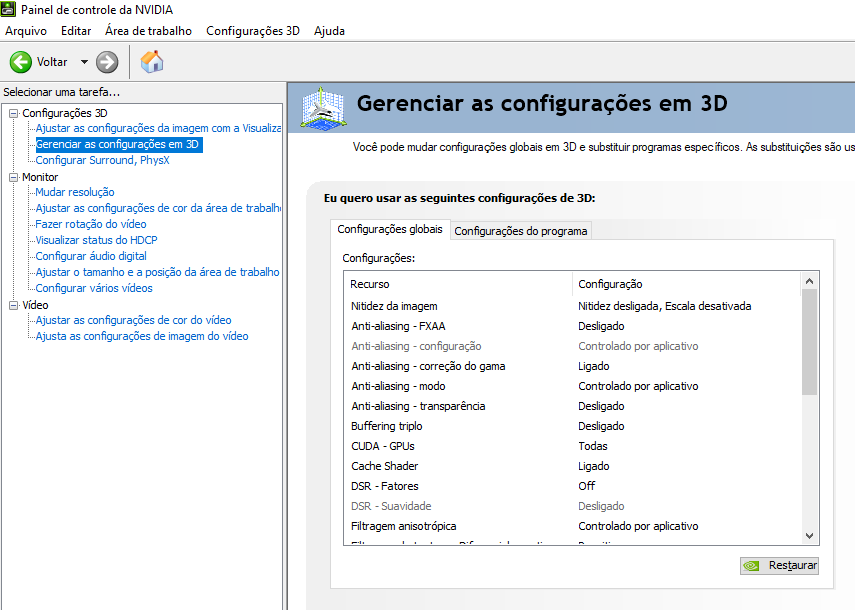855x610 pixels.
Task: Click the NVIDIA Control Panel title bar icon
Action: pyautogui.click(x=8, y=9)
